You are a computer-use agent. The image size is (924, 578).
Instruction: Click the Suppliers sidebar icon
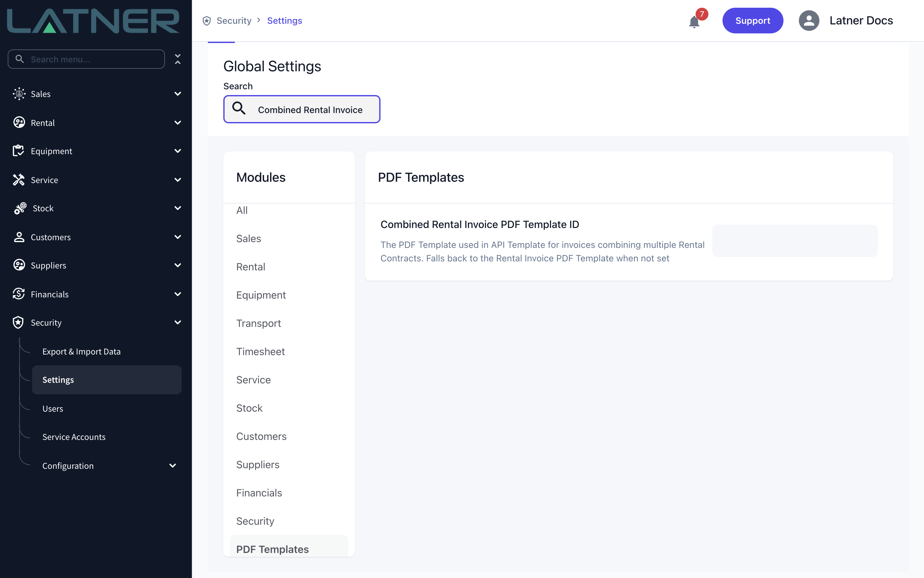(x=19, y=265)
